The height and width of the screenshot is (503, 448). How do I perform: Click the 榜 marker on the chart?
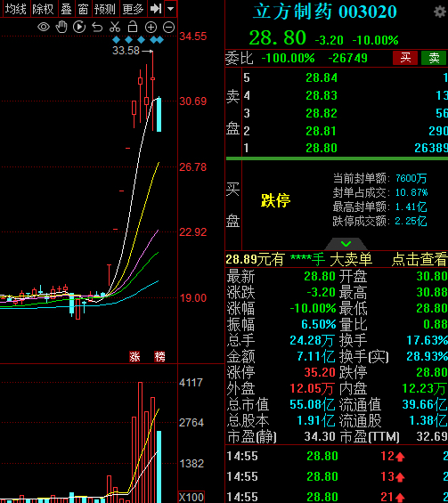[x=159, y=356]
